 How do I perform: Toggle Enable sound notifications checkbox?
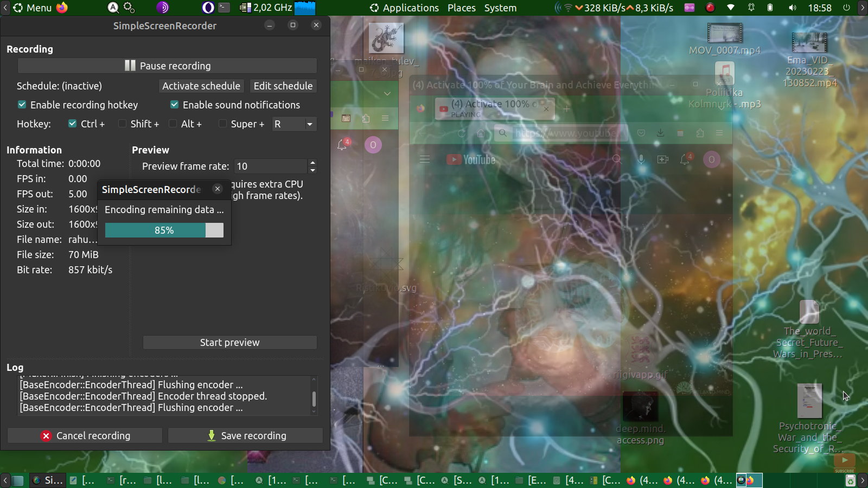point(174,105)
